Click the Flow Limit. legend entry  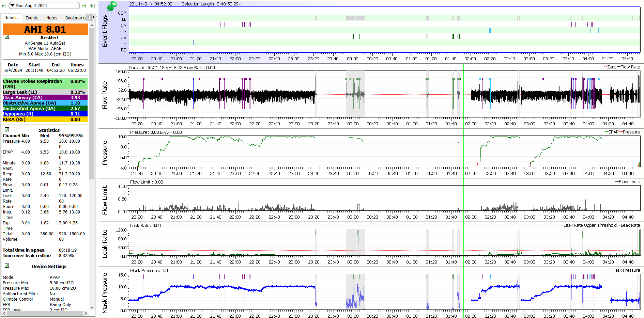point(628,181)
